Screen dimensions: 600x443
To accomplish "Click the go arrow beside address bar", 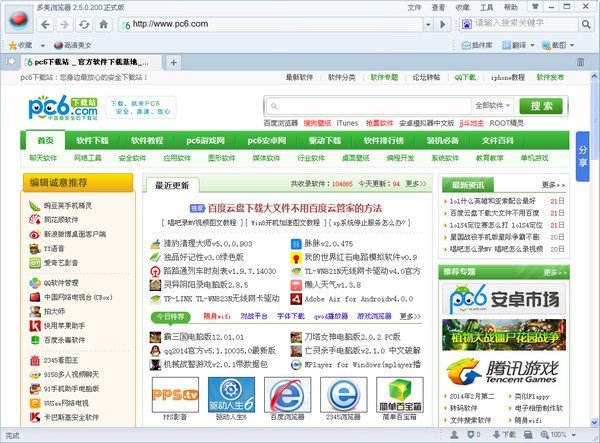I will tap(443, 25).
